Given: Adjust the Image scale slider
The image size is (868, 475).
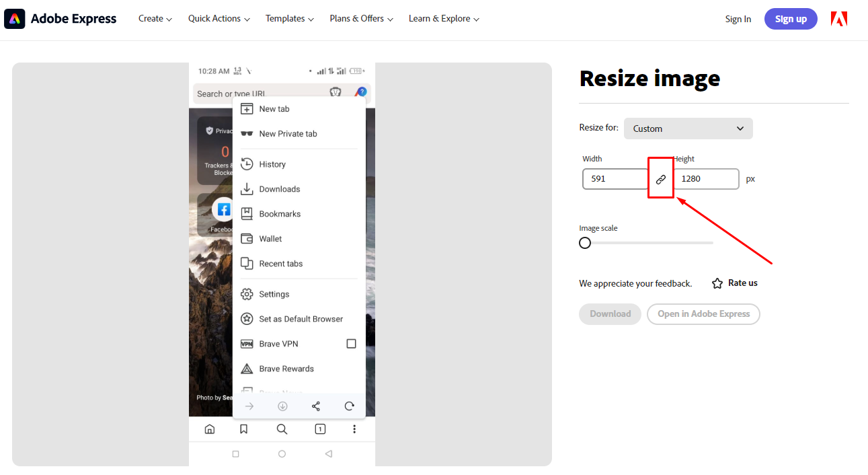Looking at the screenshot, I should (x=584, y=242).
